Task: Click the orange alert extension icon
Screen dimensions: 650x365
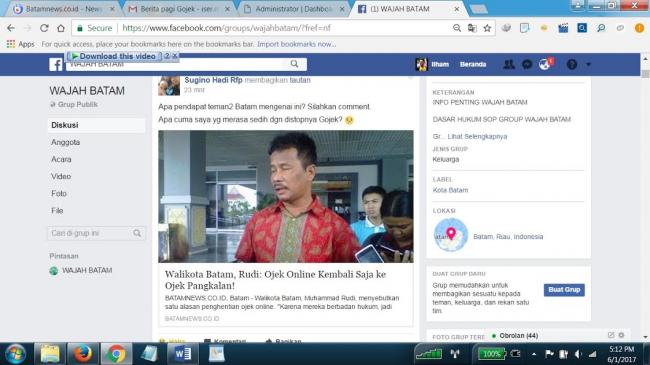Action: tap(639, 28)
